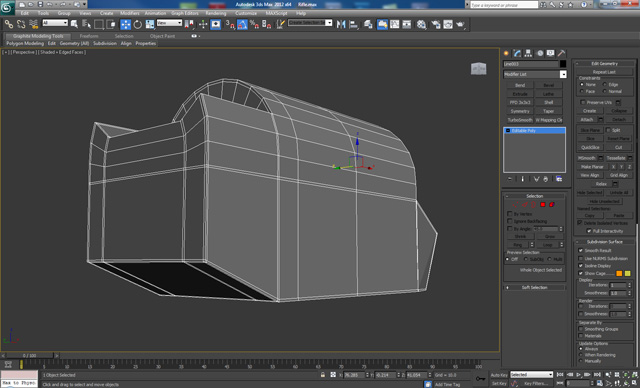
Task: Toggle the selection lock icon
Action: 322,375
